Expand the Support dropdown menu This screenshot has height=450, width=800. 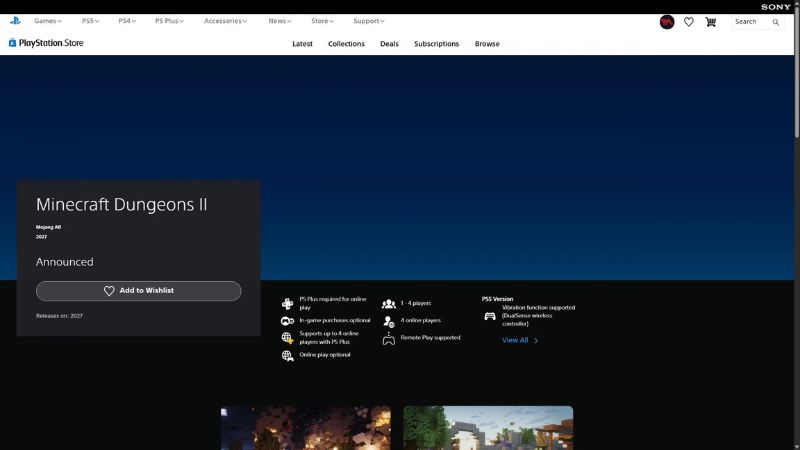click(368, 21)
